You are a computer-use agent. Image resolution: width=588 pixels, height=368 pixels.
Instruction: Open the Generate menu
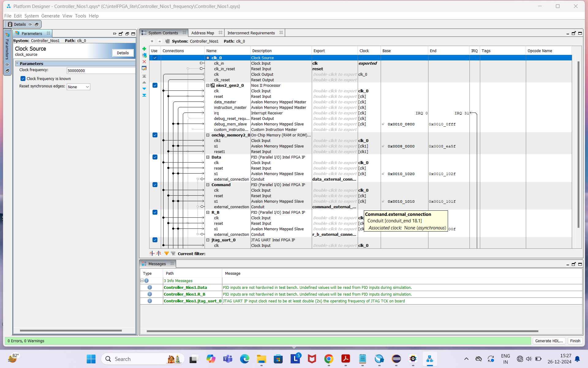pos(51,16)
